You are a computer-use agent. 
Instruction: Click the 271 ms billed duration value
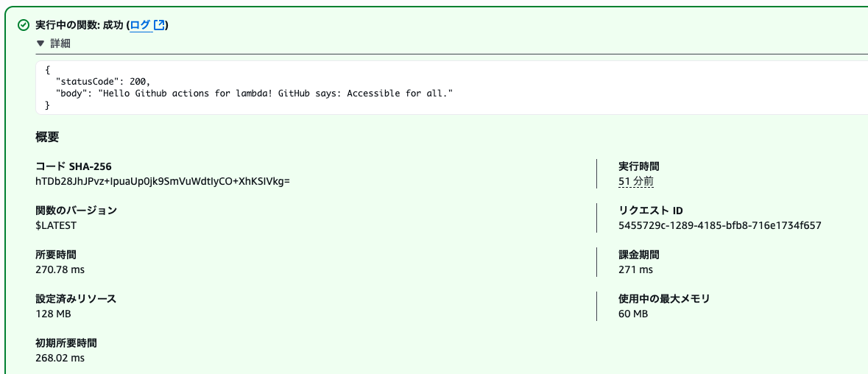(x=635, y=269)
